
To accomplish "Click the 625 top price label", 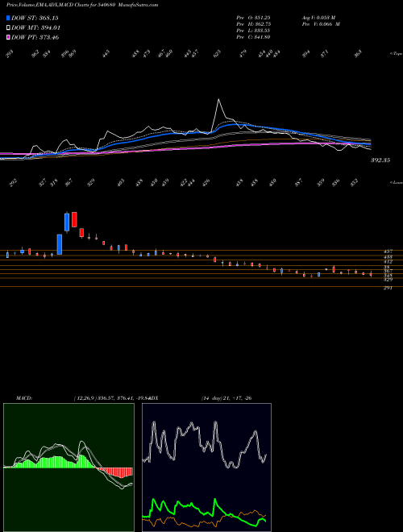I will point(217,53).
